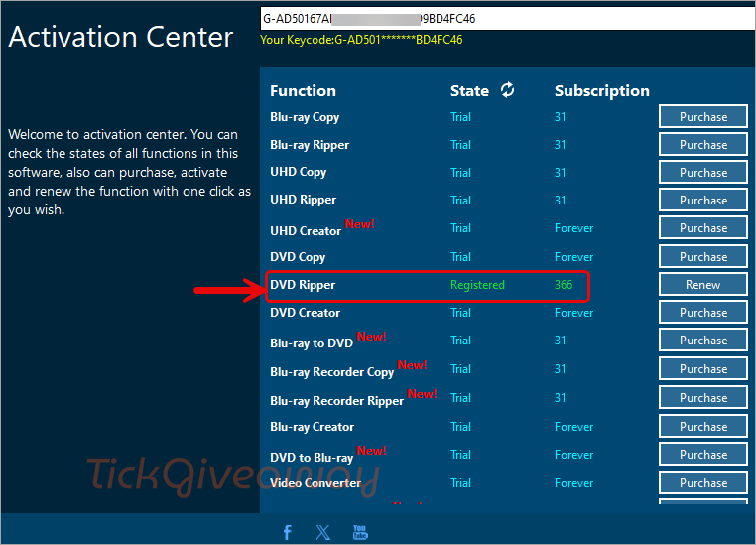This screenshot has width=756, height=545.
Task: Click the 'Subscription' column header
Action: tap(601, 90)
